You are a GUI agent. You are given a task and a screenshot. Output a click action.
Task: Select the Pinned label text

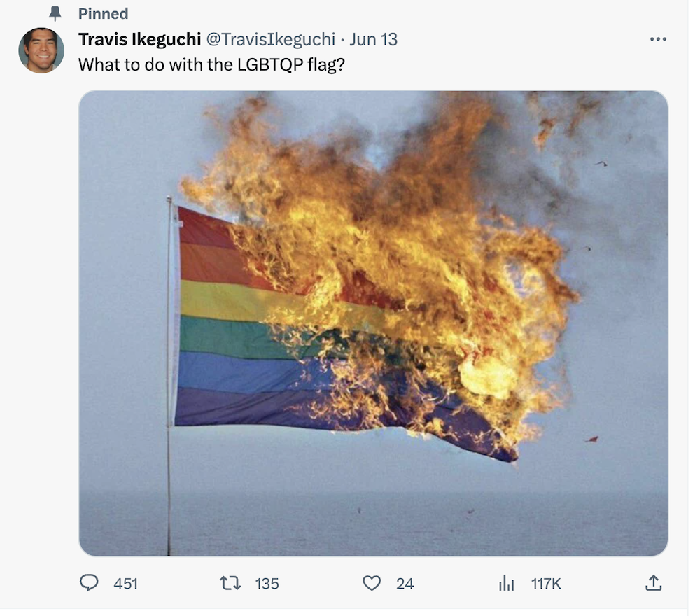click(103, 13)
